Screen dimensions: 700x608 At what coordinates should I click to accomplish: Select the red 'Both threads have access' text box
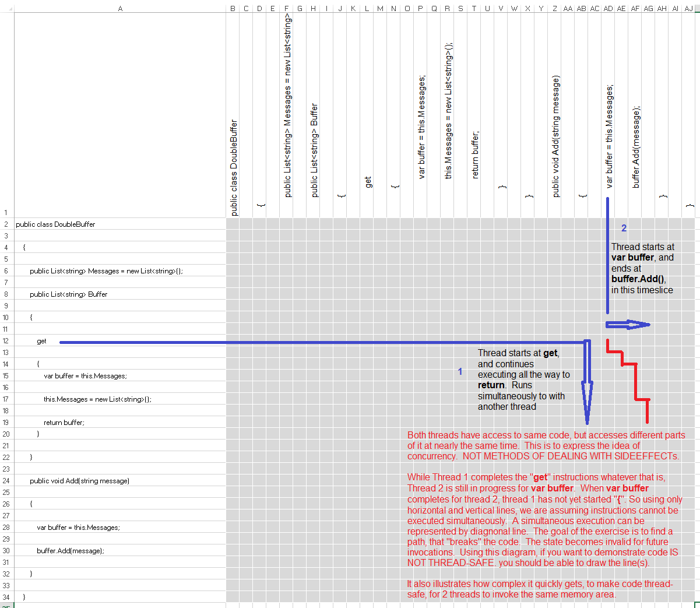click(x=546, y=514)
